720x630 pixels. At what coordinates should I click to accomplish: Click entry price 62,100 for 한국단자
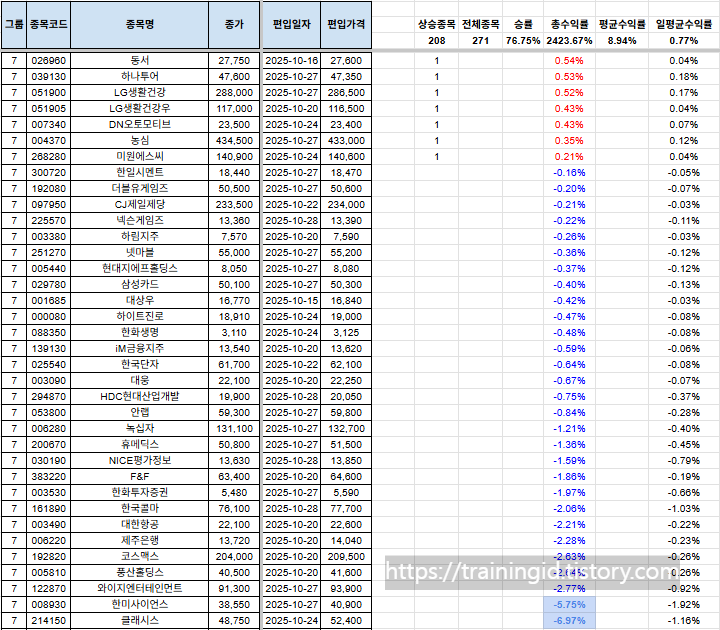click(x=346, y=365)
